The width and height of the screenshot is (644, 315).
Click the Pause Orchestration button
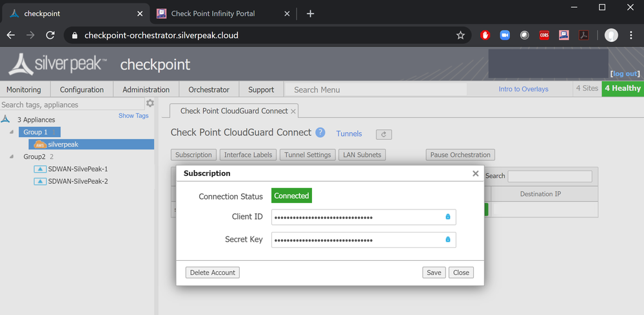(460, 155)
